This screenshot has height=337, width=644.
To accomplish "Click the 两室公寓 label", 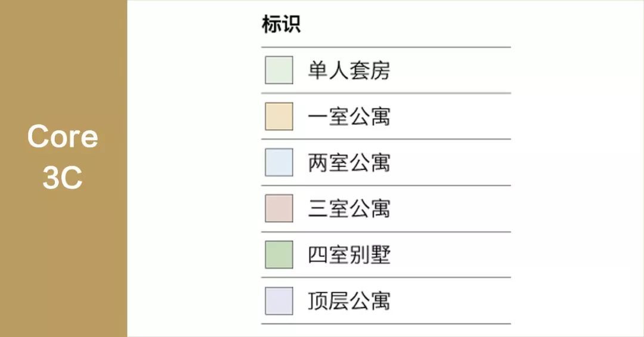I will [349, 163].
